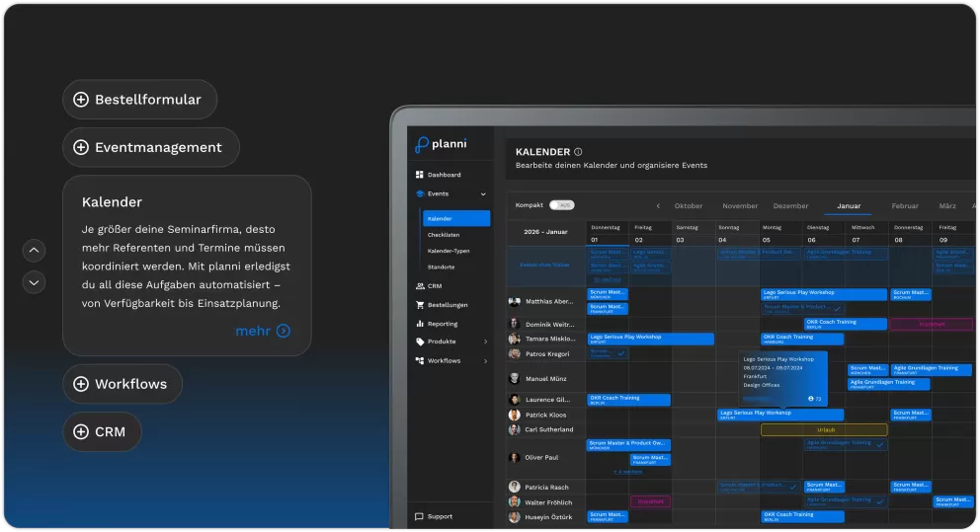
Task: Open Standorte in the sidebar
Action: point(442,267)
